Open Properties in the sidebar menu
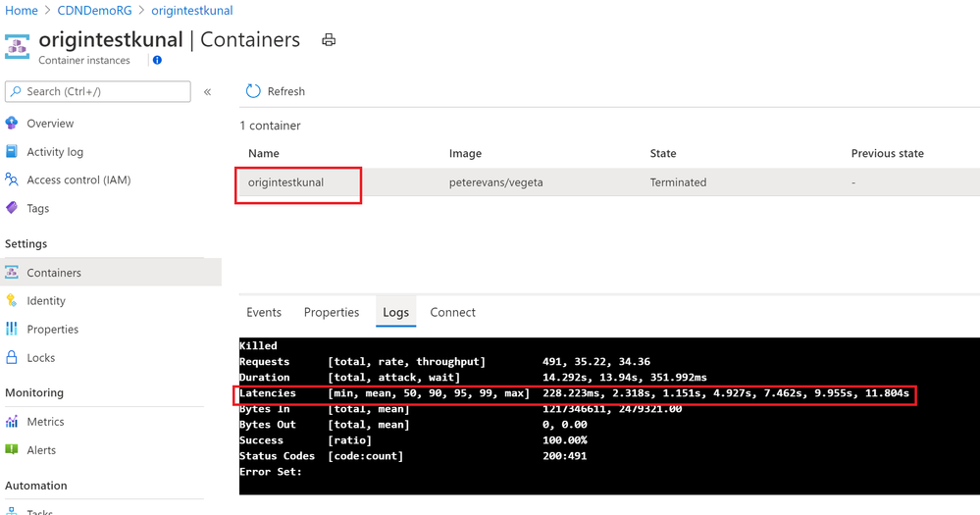Image resolution: width=980 pixels, height=515 pixels. coord(53,330)
